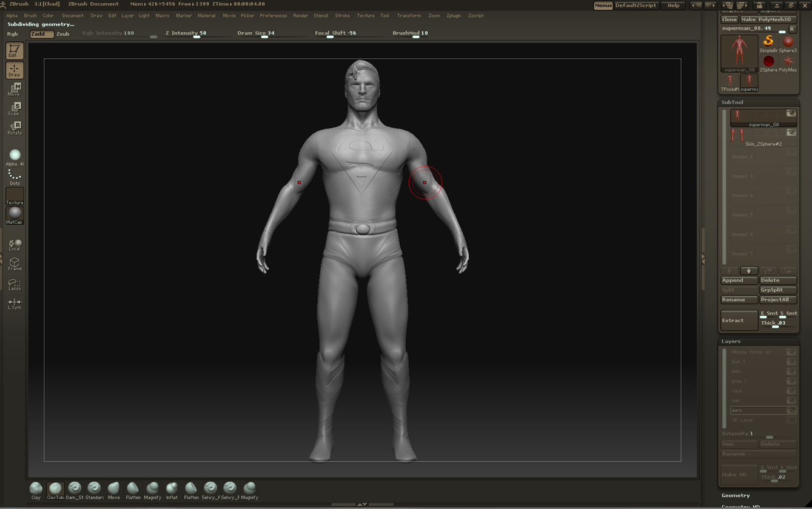
Task: Click the Frame view icon
Action: (x=15, y=264)
